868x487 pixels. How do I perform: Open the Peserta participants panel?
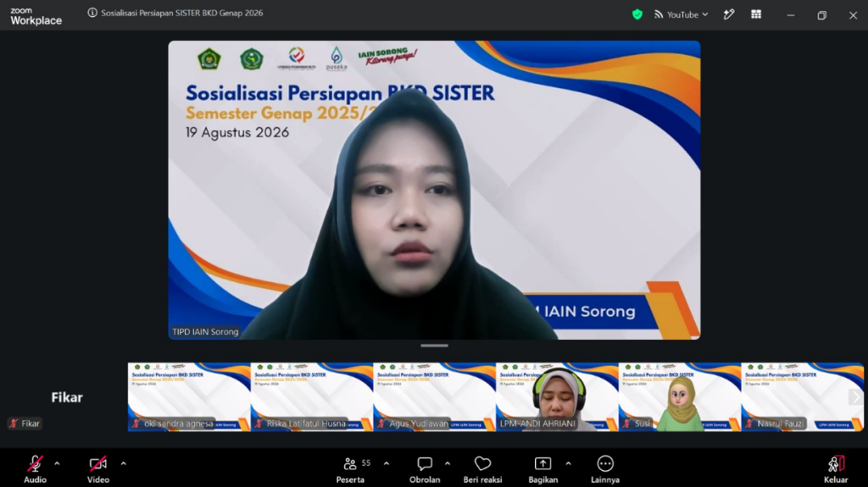[x=350, y=468]
